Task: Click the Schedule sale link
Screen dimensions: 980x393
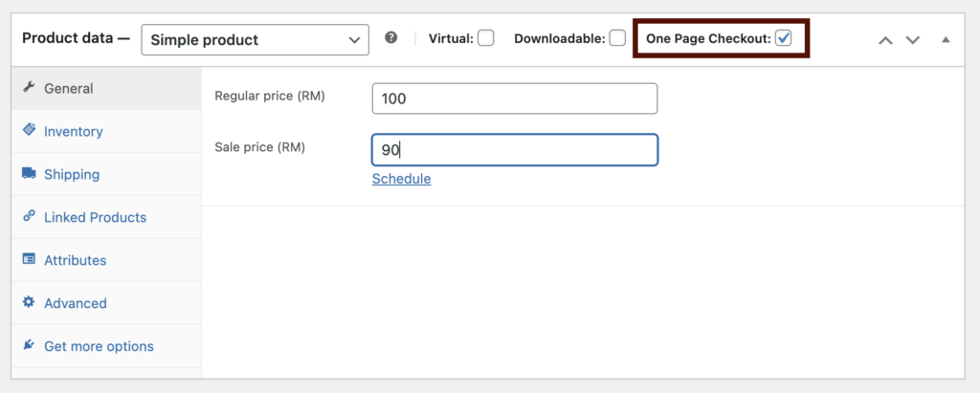Action: coord(401,179)
